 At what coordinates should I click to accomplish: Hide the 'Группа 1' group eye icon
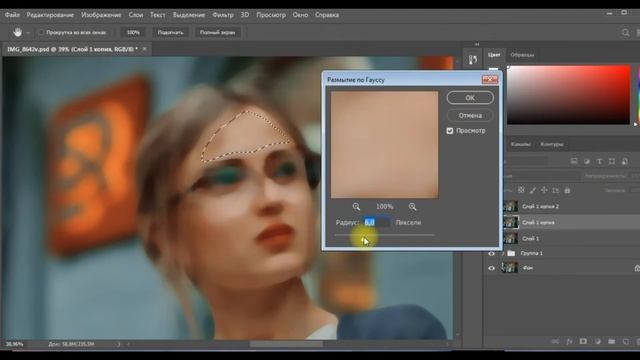coord(491,253)
